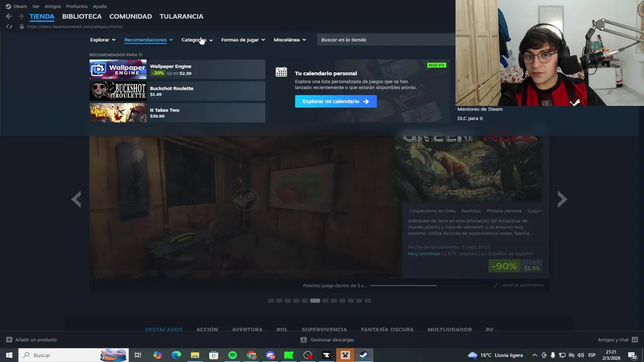644x362 pixels.
Task: Click the Steam icon on the taskbar
Action: 364,355
